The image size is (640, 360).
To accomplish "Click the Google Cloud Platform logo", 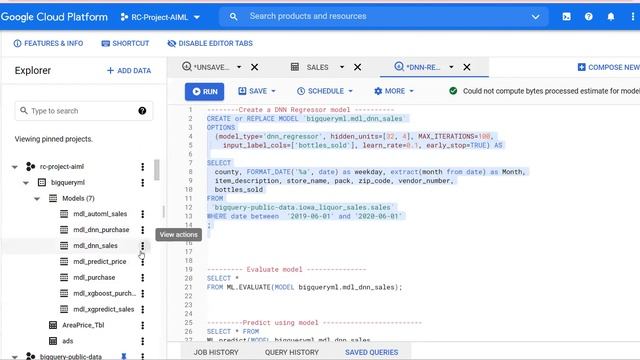I will pyautogui.click(x=54, y=17).
